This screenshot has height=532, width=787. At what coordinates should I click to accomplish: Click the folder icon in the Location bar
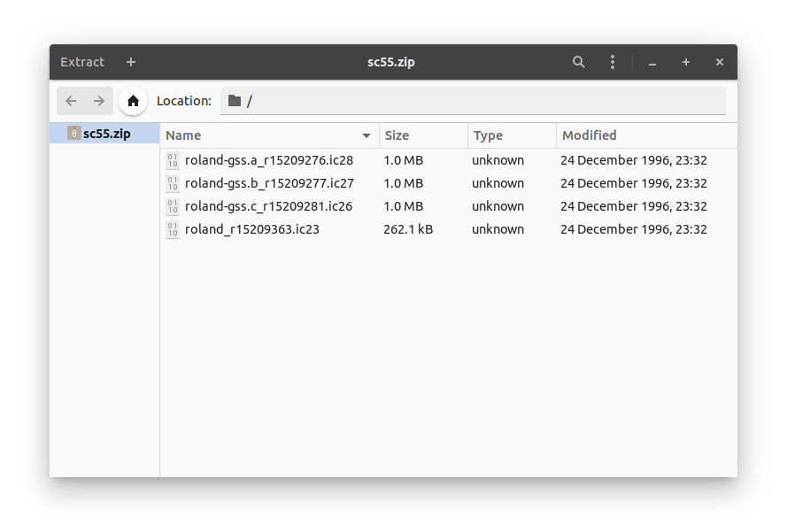click(232, 100)
